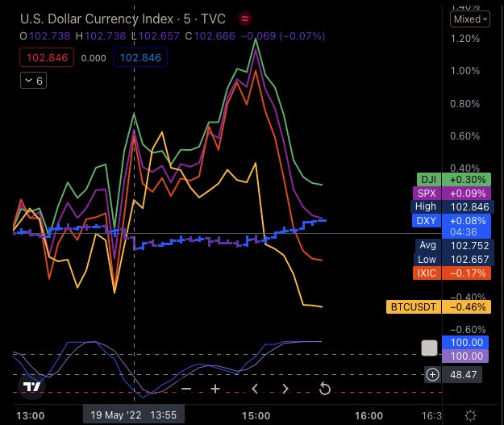This screenshot has width=504, height=425.
Task: Click the blue 100.00 indicator value
Action: 465,343
